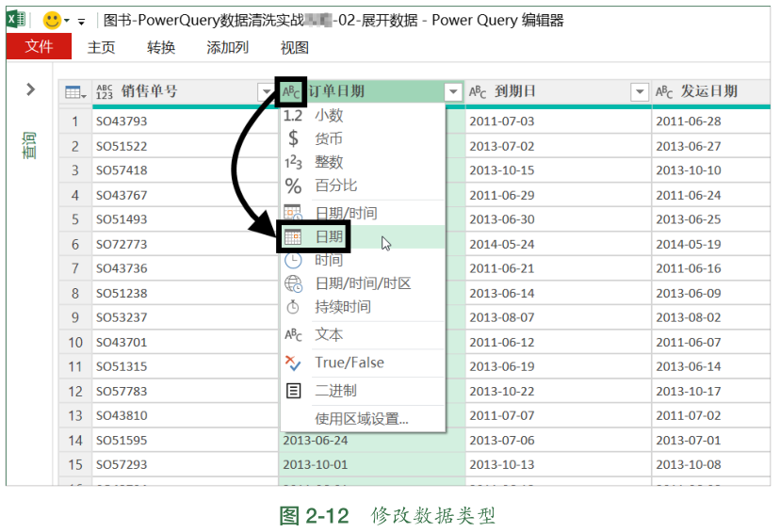Image resolution: width=780 pixels, height=532 pixels.
Task: Open the 订单日期 column filter dropdown
Action: [x=453, y=92]
